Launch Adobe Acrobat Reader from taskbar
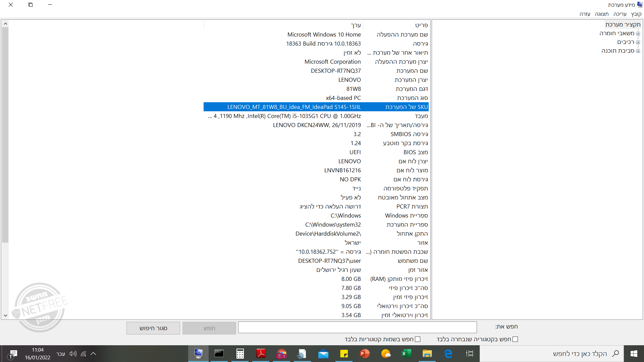This screenshot has width=644, height=362. [x=261, y=354]
